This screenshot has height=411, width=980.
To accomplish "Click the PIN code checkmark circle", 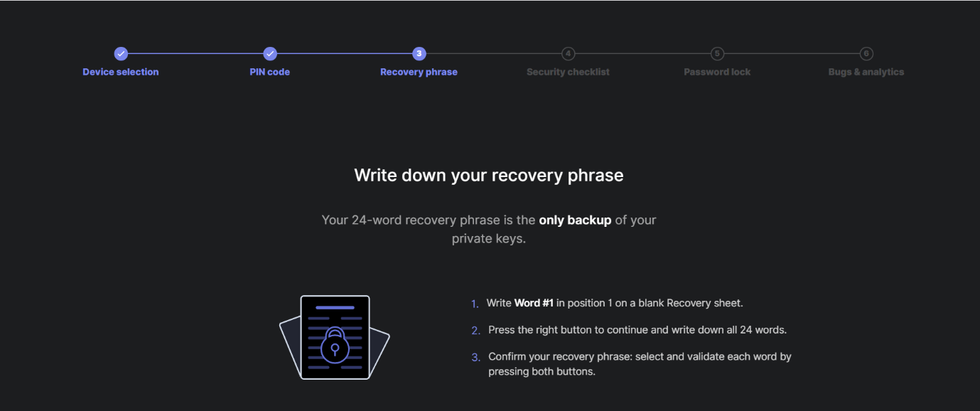I will [x=270, y=54].
